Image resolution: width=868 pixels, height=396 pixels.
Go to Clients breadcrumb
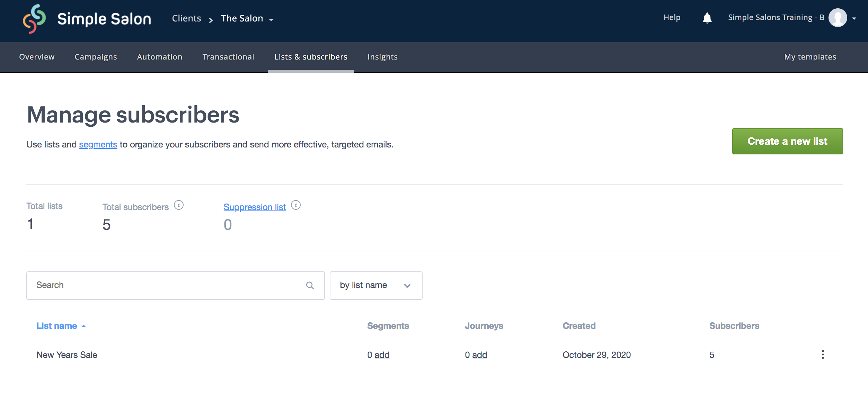186,18
